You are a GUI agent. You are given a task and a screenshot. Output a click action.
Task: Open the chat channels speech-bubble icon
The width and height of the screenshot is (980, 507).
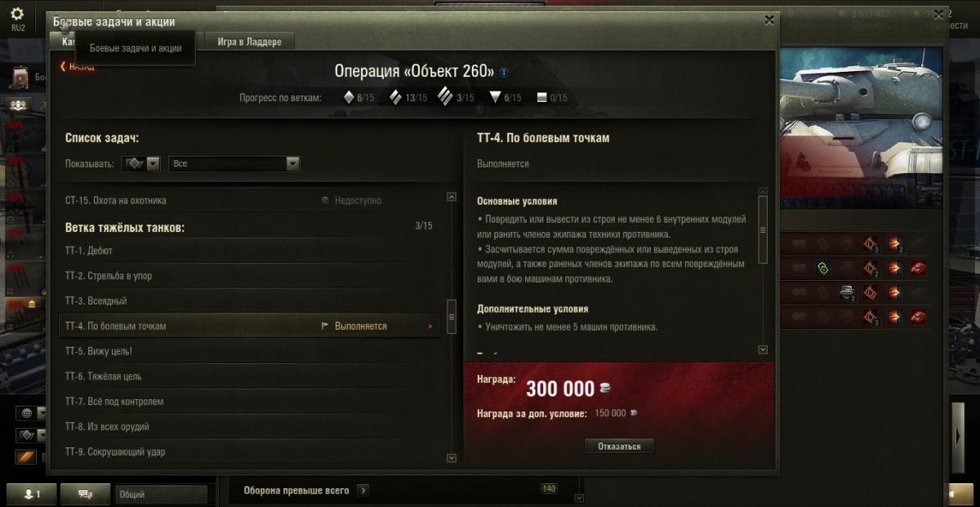tap(84, 494)
